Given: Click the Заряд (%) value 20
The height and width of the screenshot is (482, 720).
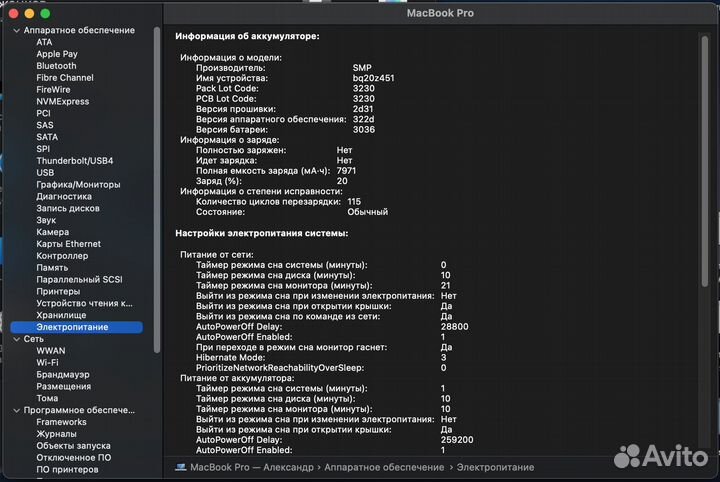Looking at the screenshot, I should coord(342,181).
